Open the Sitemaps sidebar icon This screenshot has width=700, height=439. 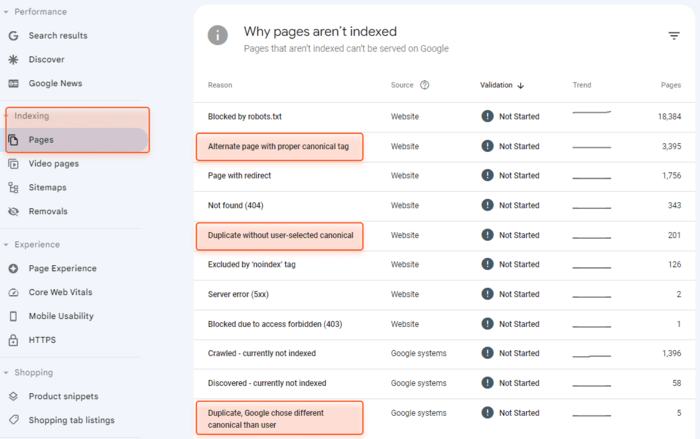click(x=13, y=188)
